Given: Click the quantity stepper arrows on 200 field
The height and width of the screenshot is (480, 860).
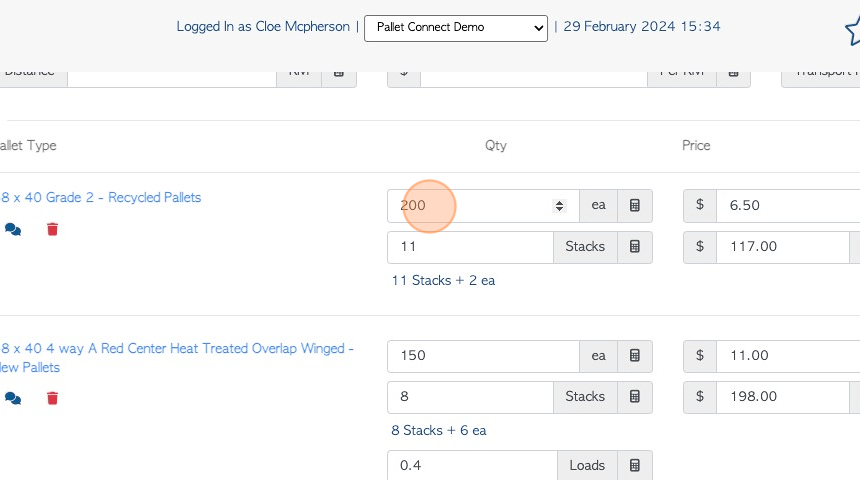Looking at the screenshot, I should (560, 206).
